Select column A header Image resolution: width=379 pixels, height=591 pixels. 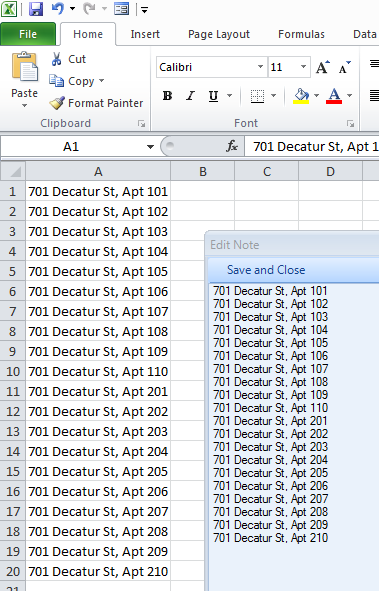pos(98,171)
